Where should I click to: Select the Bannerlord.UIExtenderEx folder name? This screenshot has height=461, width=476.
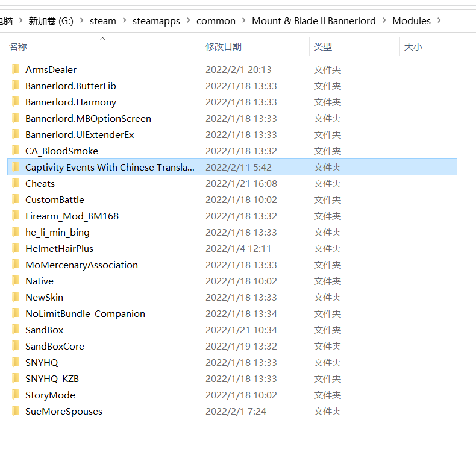coord(80,135)
